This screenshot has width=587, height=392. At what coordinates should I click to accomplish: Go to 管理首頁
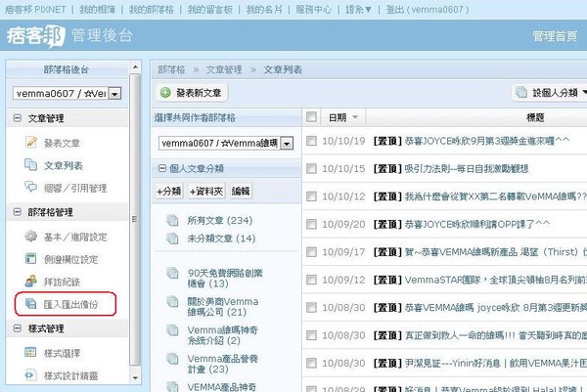[x=555, y=36]
